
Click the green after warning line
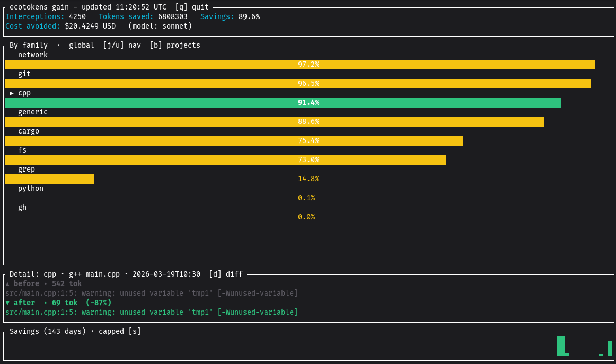(152, 312)
